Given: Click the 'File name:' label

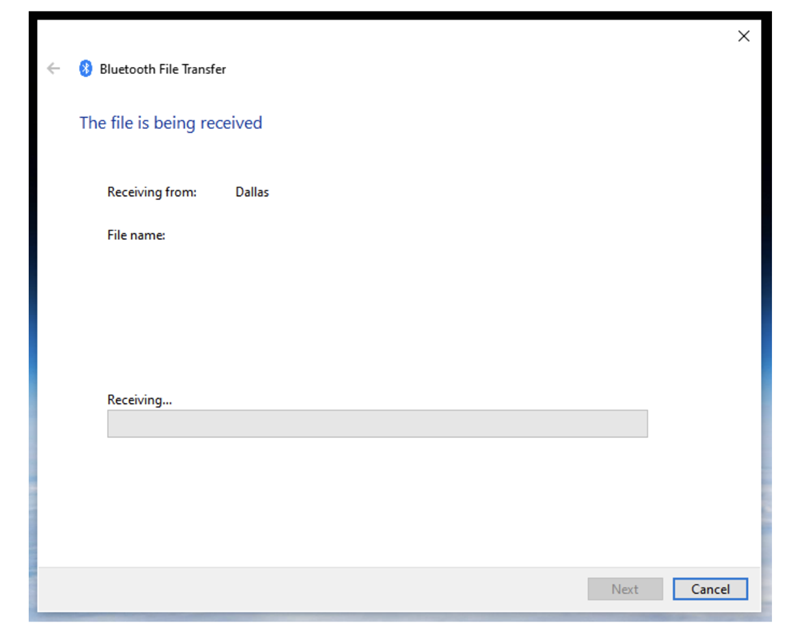Looking at the screenshot, I should click(x=136, y=236).
